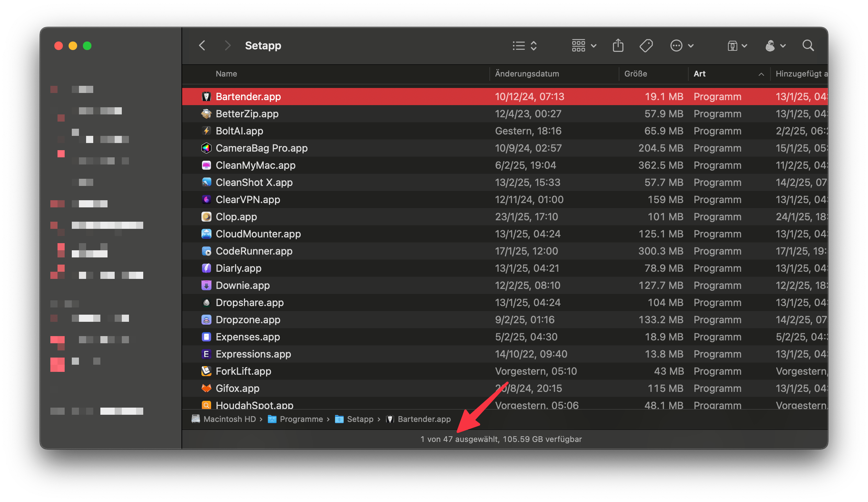The width and height of the screenshot is (868, 502).
Task: Select the ForkLift.app icon
Action: 206,371
